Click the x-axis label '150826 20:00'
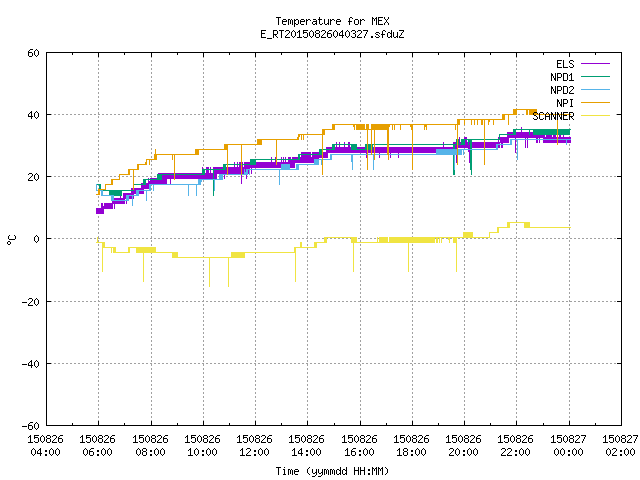 [x=463, y=446]
